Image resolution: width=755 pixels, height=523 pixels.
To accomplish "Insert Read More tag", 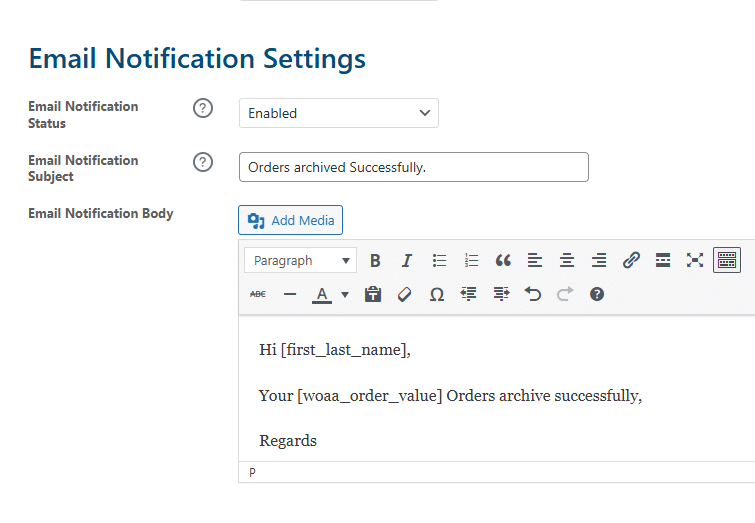I will pos(663,261).
